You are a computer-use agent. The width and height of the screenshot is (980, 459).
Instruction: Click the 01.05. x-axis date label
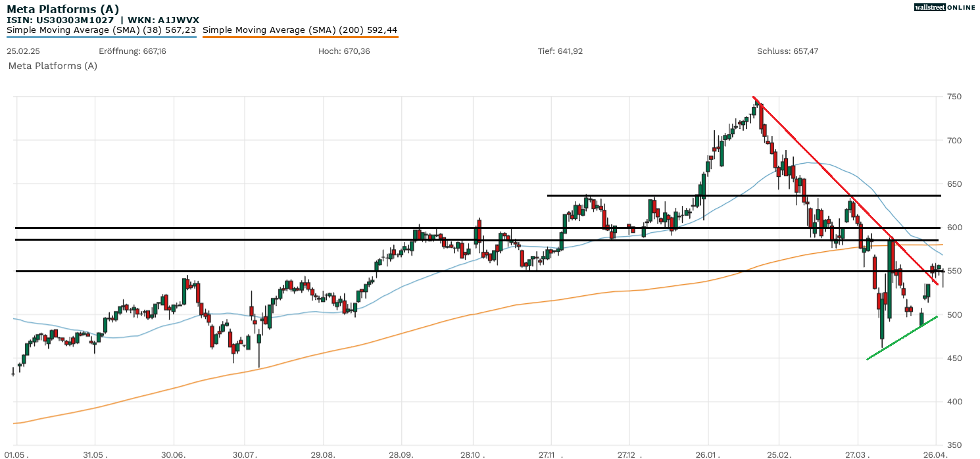[x=16, y=454]
